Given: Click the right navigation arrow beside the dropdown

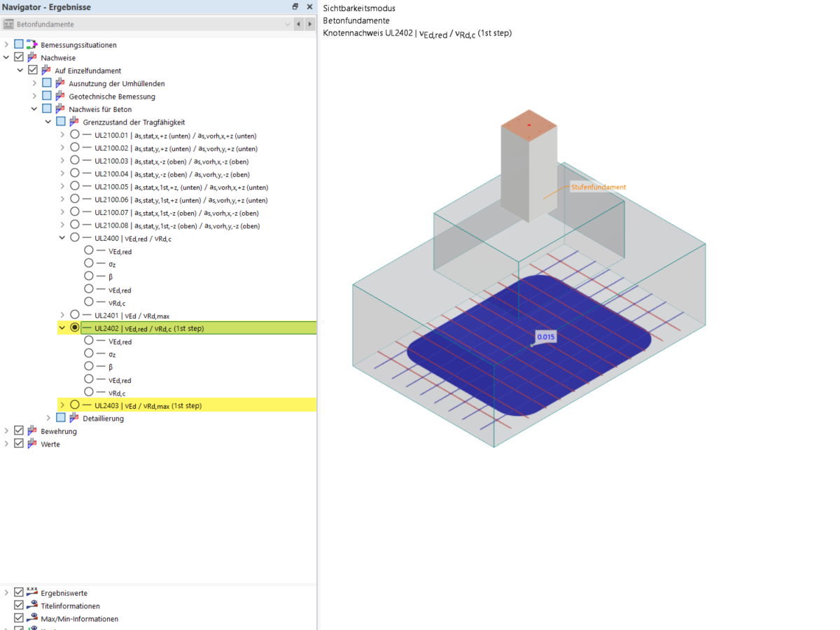Looking at the screenshot, I should (x=309, y=24).
